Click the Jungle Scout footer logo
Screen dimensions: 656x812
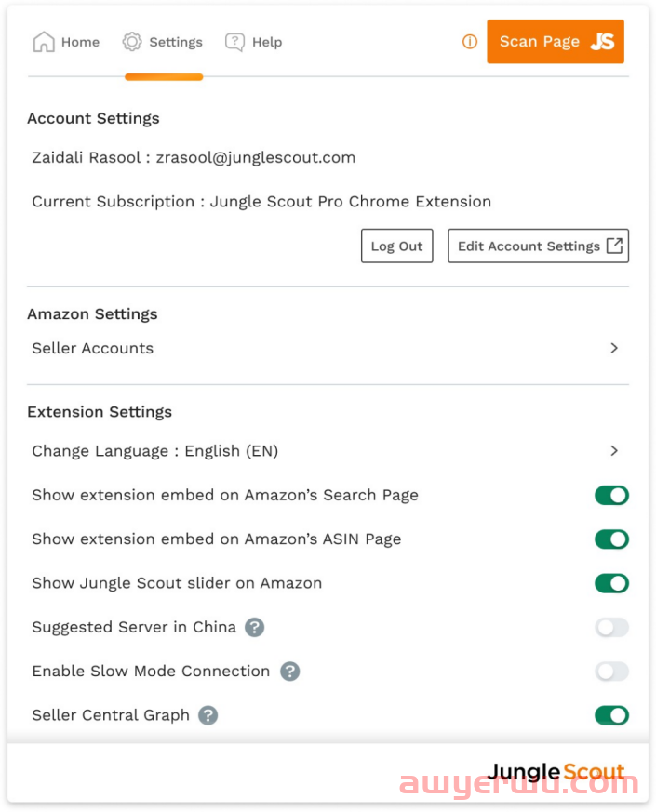click(556, 772)
